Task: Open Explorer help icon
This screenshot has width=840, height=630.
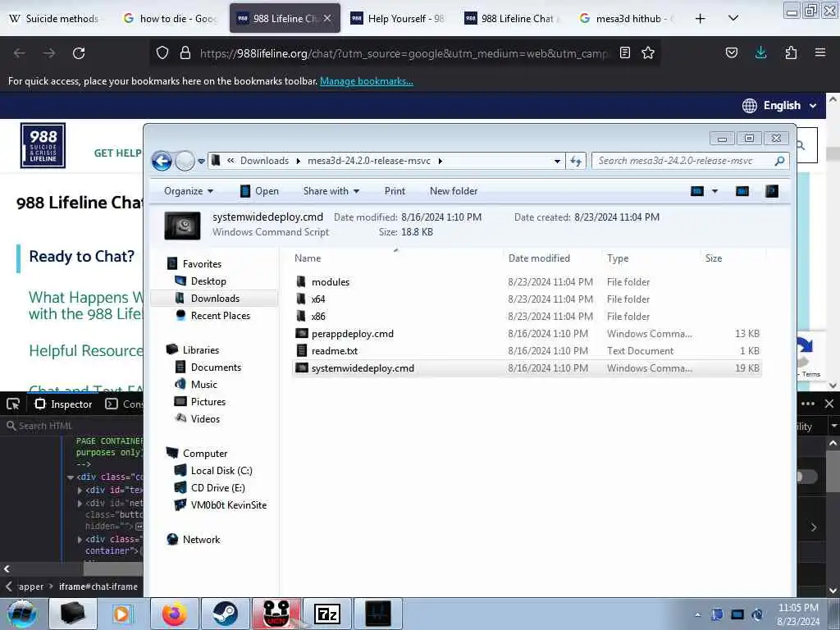Action: [772, 191]
